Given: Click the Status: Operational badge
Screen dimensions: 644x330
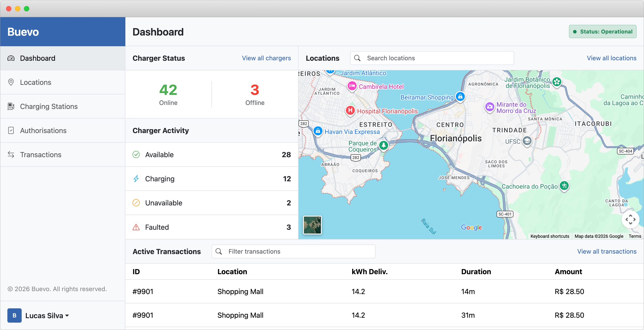Looking at the screenshot, I should point(602,31).
